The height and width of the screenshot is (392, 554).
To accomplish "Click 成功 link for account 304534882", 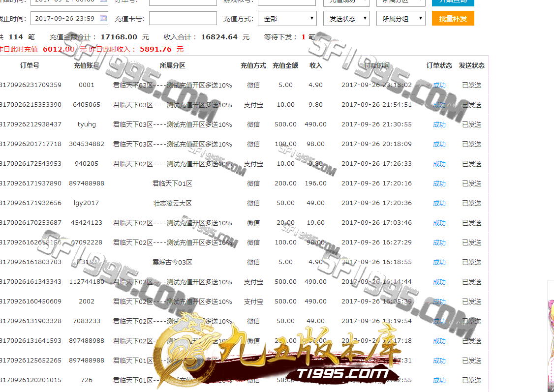I will pyautogui.click(x=439, y=144).
